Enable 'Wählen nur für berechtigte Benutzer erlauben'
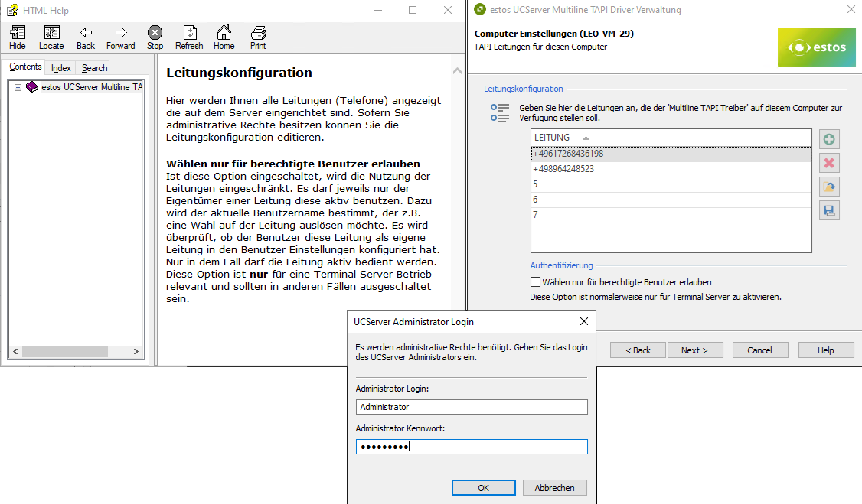This screenshot has height=504, width=862. 536,282
